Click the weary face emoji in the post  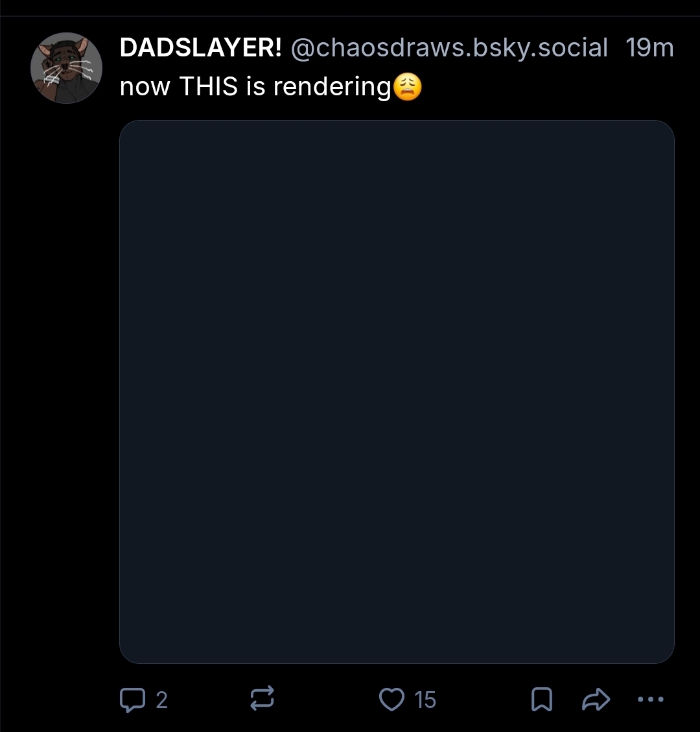pyautogui.click(x=408, y=87)
